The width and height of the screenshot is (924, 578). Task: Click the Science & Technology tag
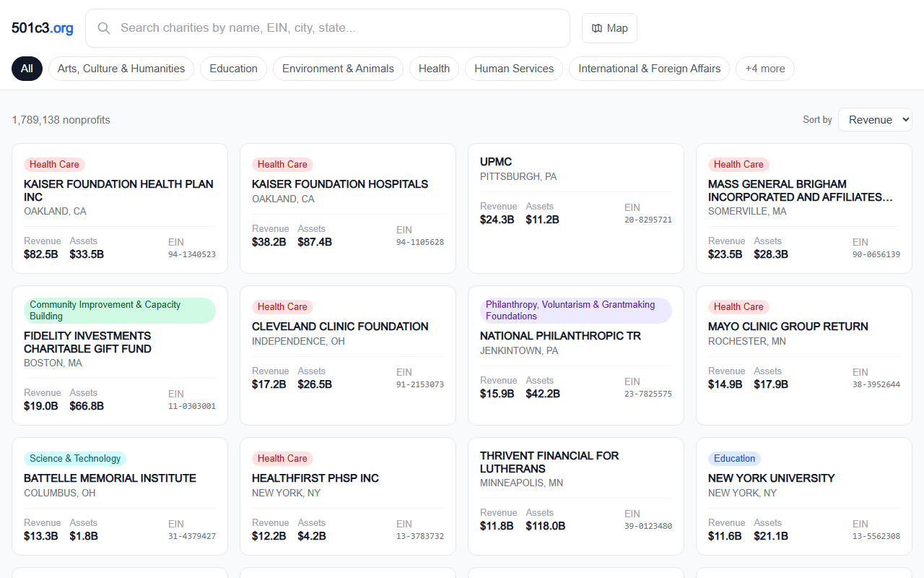coord(75,459)
